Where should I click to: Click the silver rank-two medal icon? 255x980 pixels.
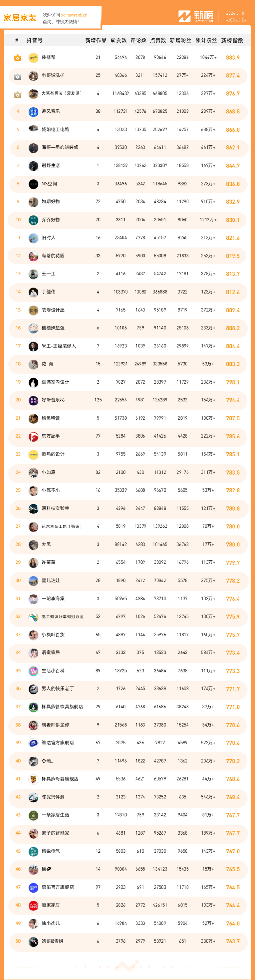point(17,76)
